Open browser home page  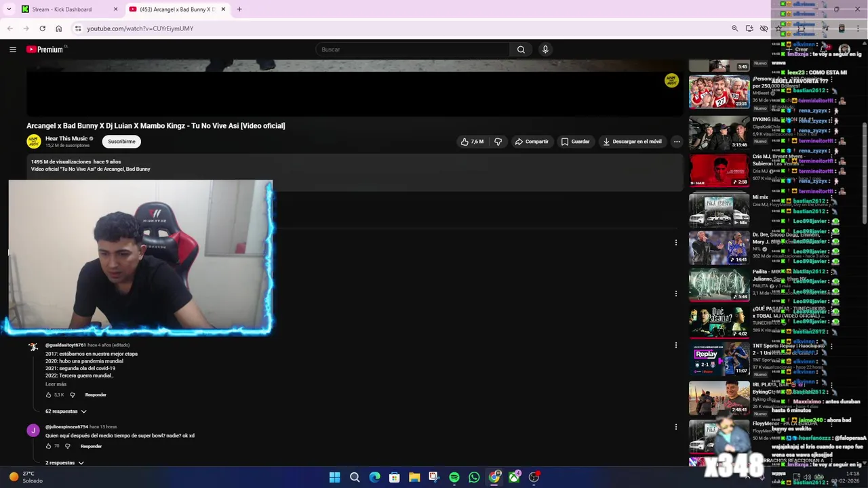tap(58, 28)
